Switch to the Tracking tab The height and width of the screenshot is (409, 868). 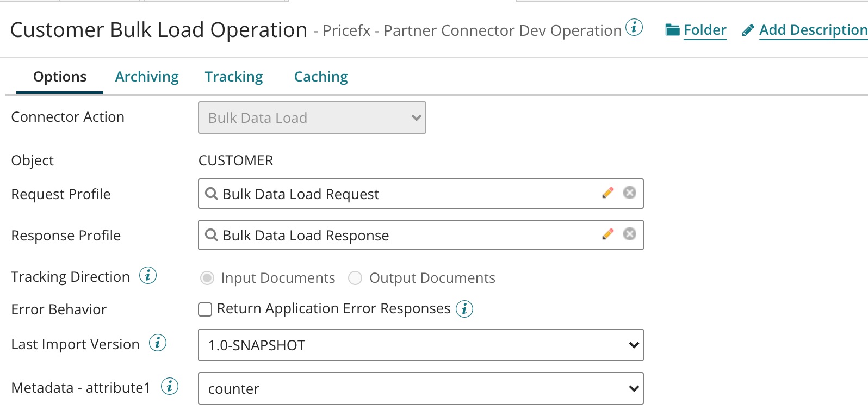pos(234,77)
